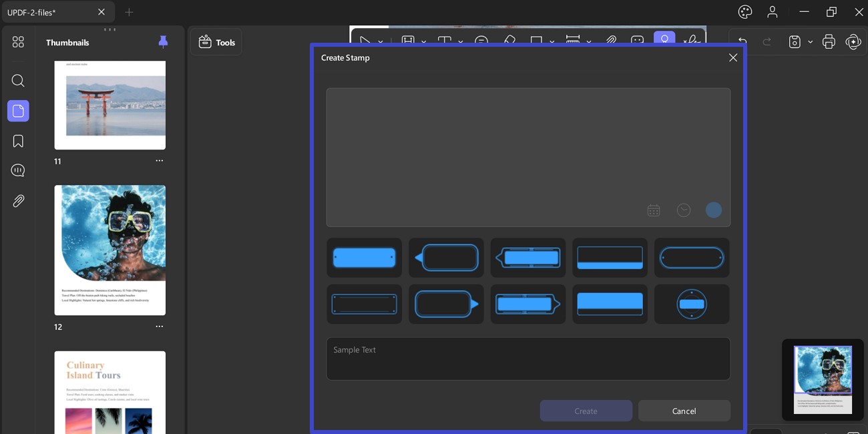The width and height of the screenshot is (868, 434).
Task: Insert date with the calendar icon
Action: [654, 210]
